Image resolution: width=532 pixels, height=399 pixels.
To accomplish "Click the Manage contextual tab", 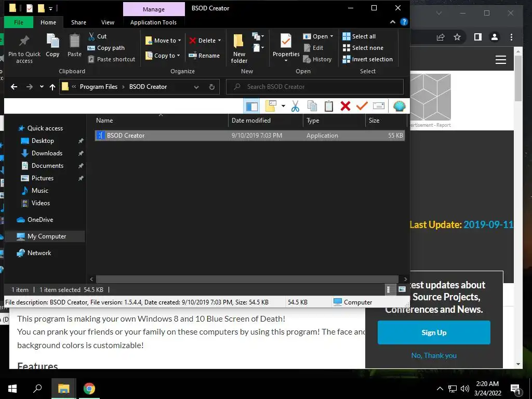I will coord(154,9).
